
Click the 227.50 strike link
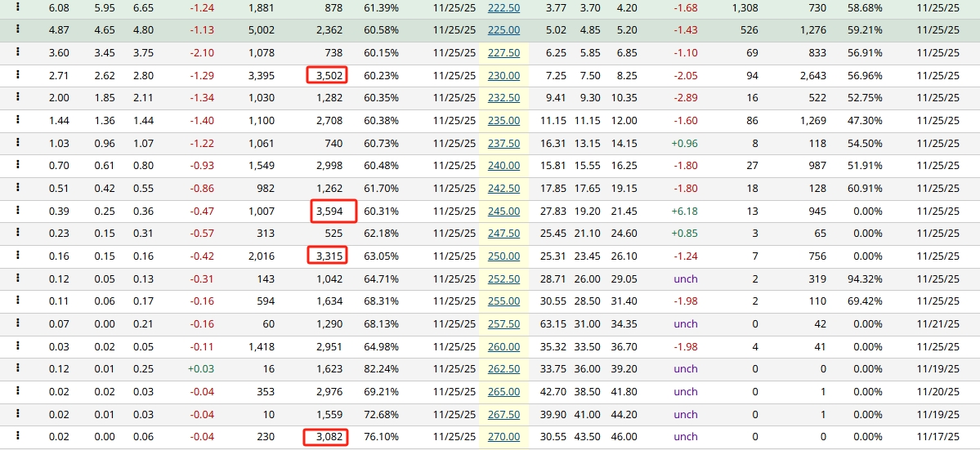pos(503,53)
